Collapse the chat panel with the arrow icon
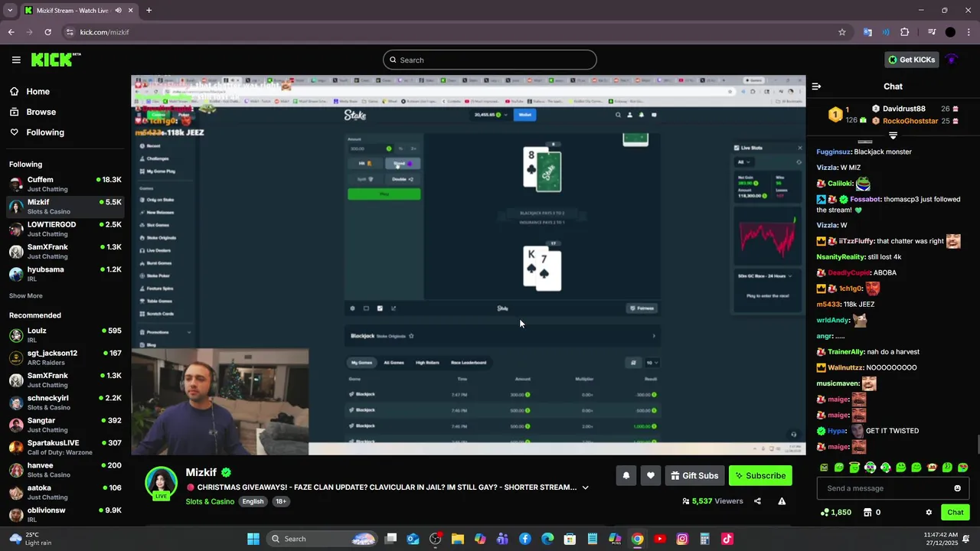 click(816, 86)
